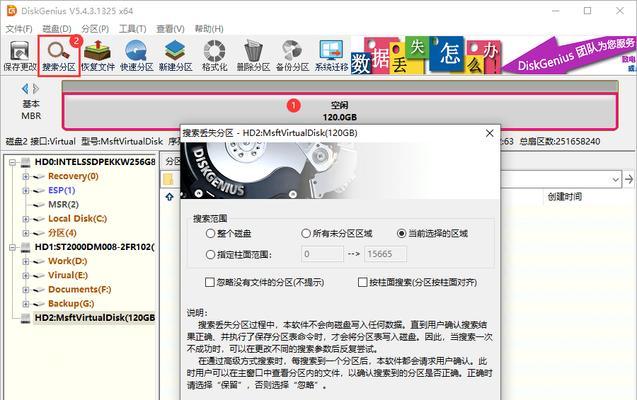637x400 pixels.
Task: Select the MSR(2) partition in tree
Action: (63, 205)
